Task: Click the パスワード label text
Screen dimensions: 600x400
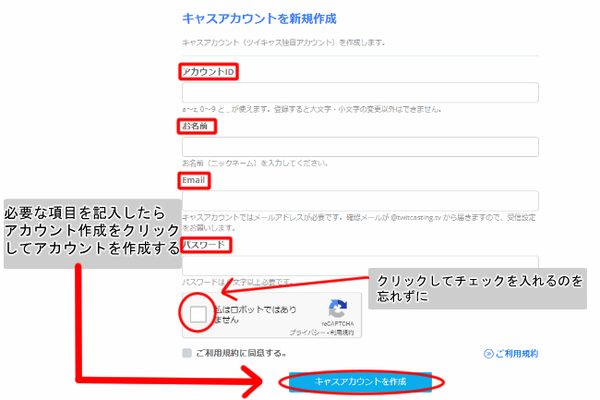Action: 204,245
